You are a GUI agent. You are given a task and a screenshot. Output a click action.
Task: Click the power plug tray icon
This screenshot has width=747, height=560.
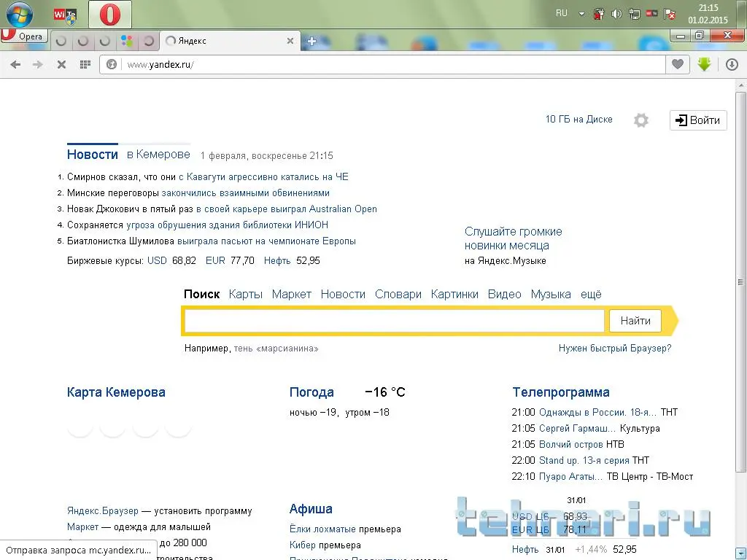pyautogui.click(x=599, y=14)
